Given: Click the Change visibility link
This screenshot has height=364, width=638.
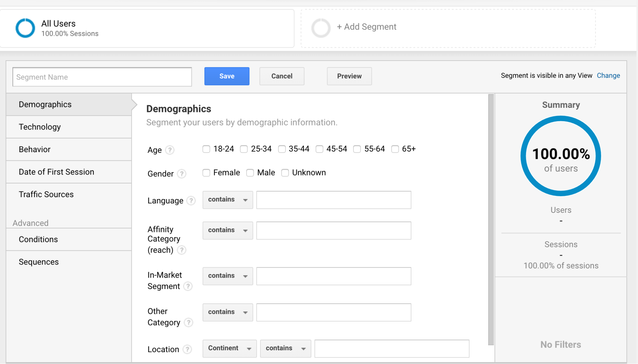Looking at the screenshot, I should point(608,76).
